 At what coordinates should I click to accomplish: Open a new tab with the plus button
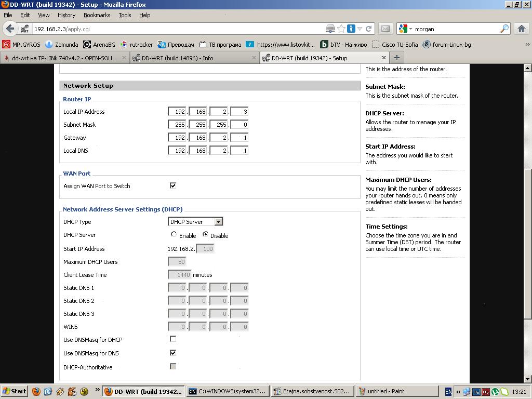[x=396, y=58]
